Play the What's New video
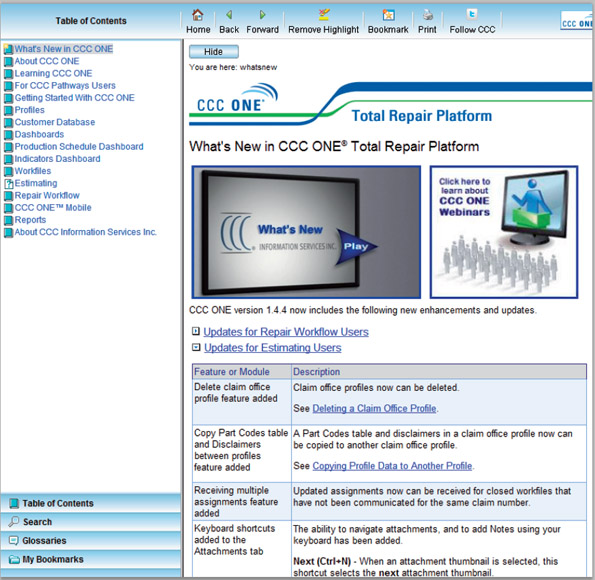Viewport: 595px width, 580px height. pos(356,246)
